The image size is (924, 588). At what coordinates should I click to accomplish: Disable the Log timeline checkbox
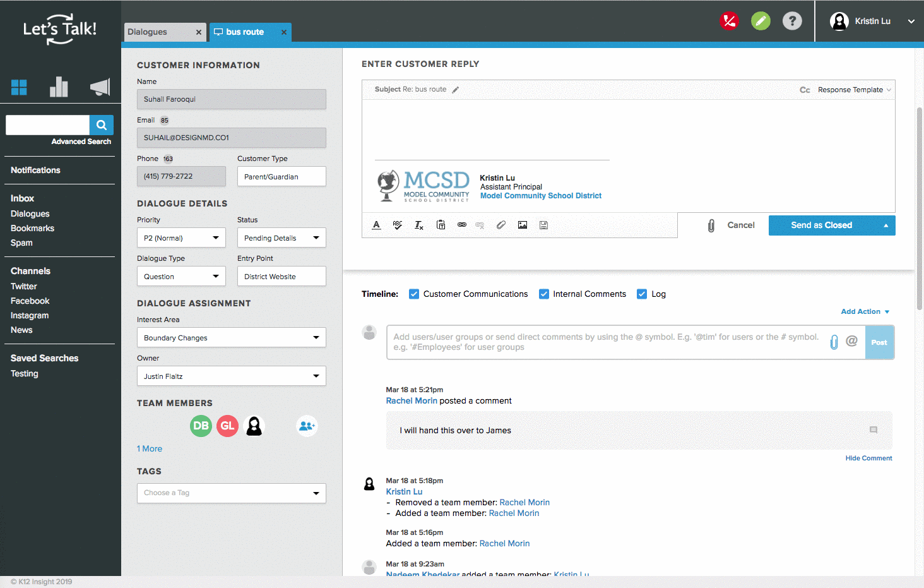(642, 294)
